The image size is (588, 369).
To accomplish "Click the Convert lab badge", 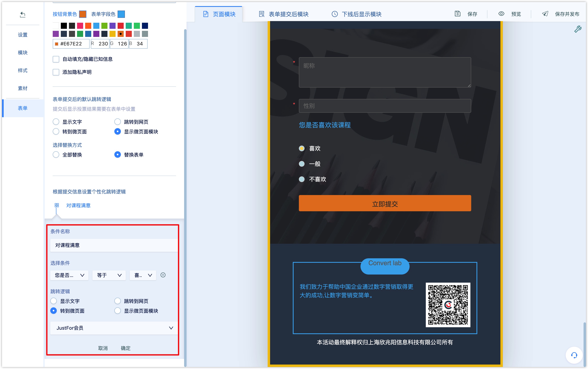I will (385, 266).
